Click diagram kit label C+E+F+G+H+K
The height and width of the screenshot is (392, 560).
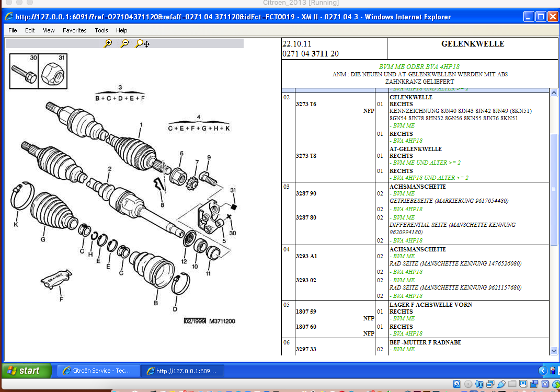(199, 128)
